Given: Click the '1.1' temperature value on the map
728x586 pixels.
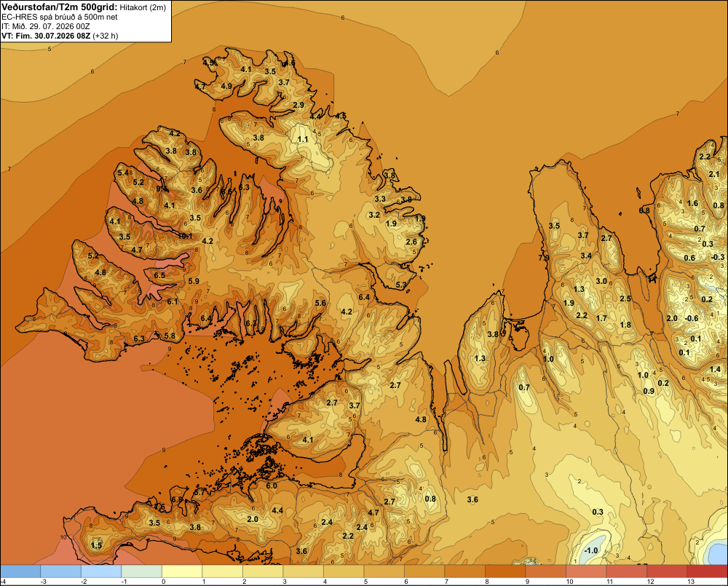Looking at the screenshot, I should point(303,139).
